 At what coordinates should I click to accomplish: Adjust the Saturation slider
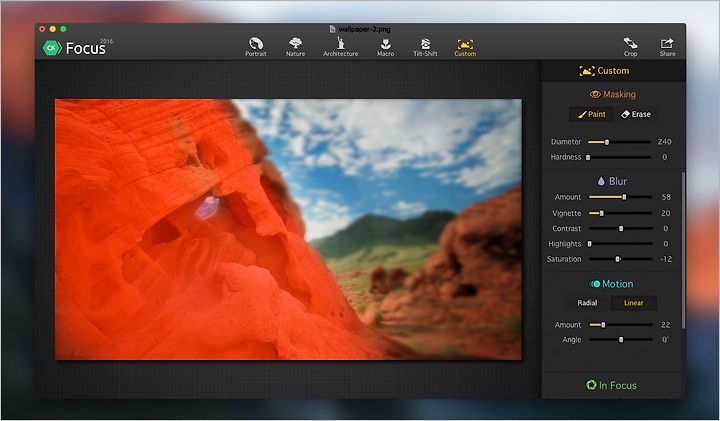(620, 259)
